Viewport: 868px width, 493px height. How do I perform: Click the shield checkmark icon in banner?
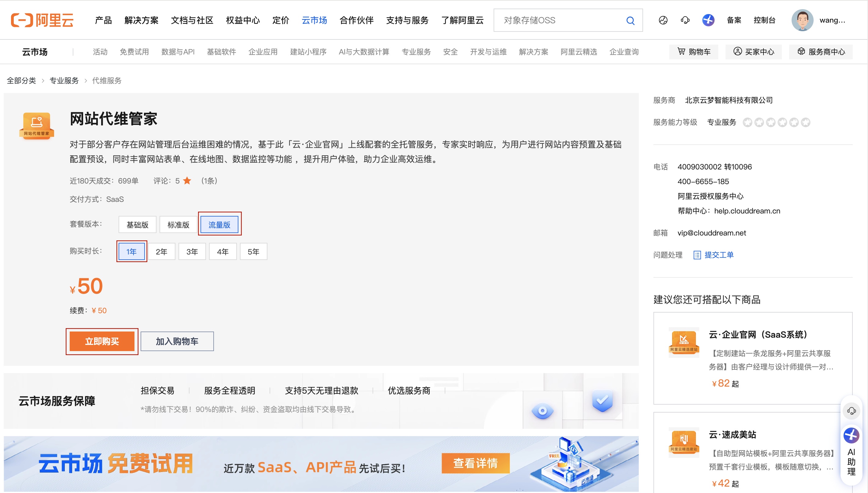click(x=602, y=401)
